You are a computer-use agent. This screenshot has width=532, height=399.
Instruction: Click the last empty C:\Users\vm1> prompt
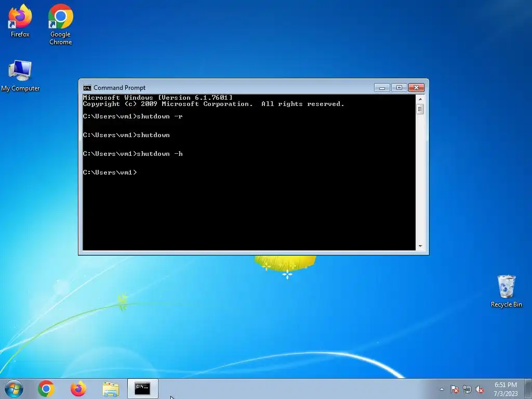[110, 172]
